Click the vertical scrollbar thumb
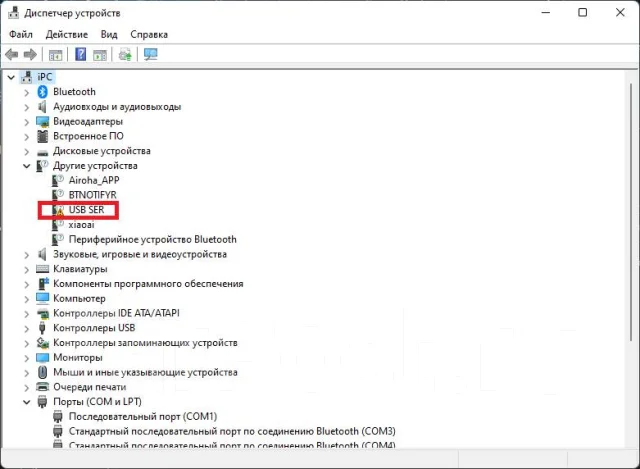Image resolution: width=640 pixels, height=469 pixels. coord(632,212)
